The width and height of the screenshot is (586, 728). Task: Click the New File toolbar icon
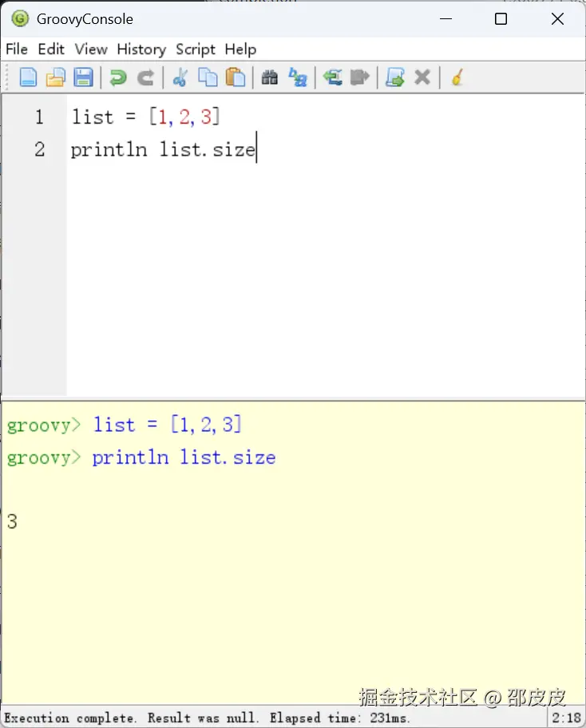(28, 77)
